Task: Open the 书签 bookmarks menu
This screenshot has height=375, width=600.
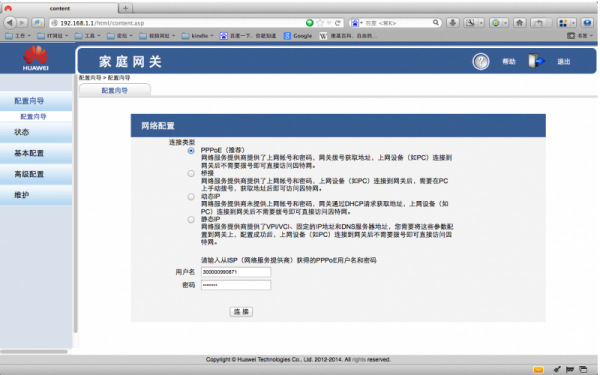Action: click(580, 36)
